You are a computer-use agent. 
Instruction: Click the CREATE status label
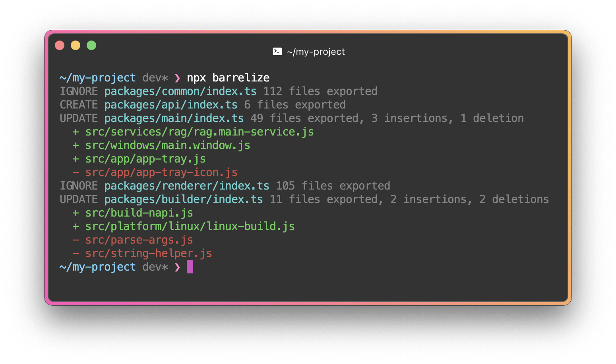click(x=79, y=105)
